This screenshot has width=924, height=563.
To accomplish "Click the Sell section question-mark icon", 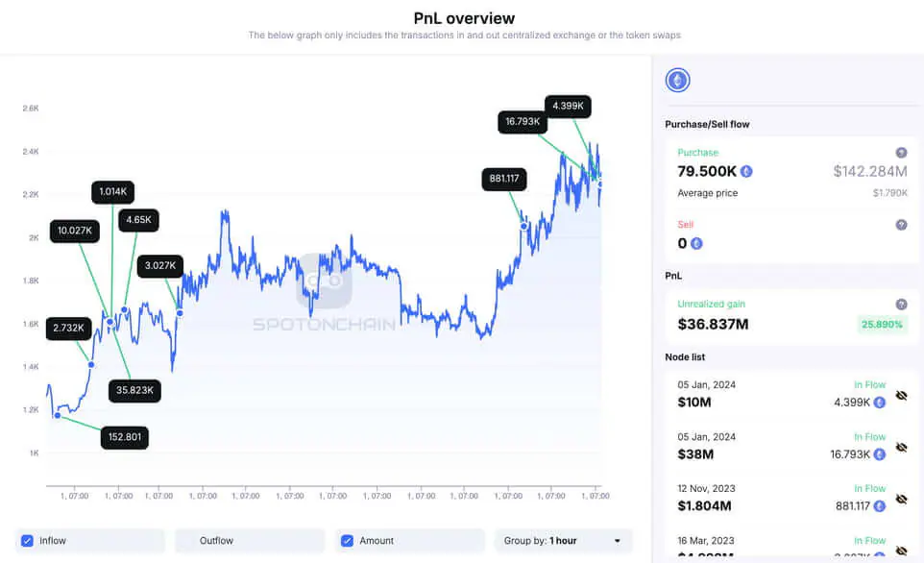I will (x=900, y=224).
